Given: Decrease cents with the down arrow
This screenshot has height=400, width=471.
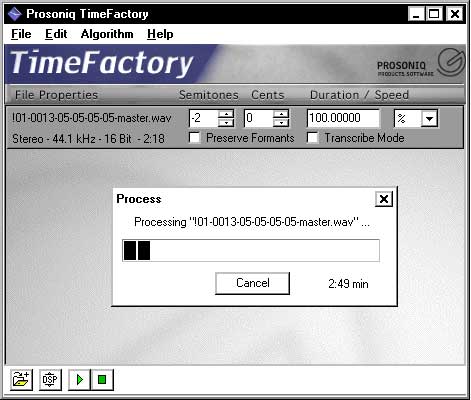Looking at the screenshot, I should [281, 123].
